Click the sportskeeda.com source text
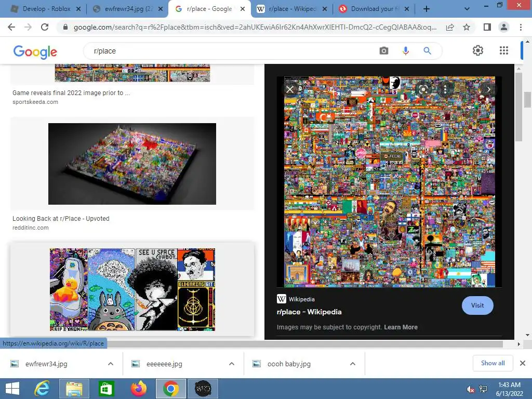This screenshot has width=532, height=399. pos(35,102)
